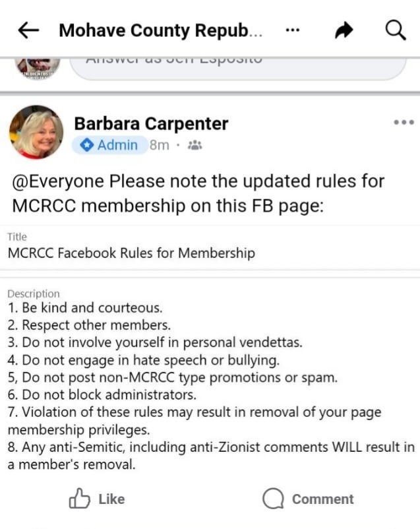Tap the @Everyone mention in the post
The image size is (420, 529).
pos(56,181)
